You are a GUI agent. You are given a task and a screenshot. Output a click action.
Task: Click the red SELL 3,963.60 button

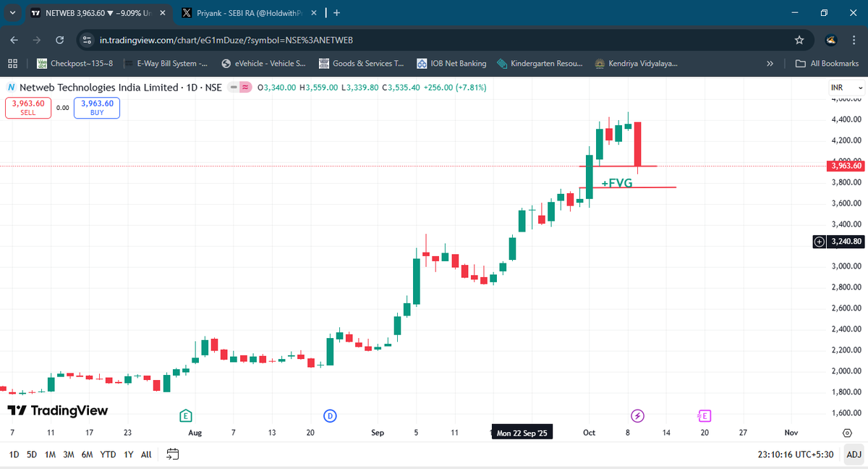[28, 108]
